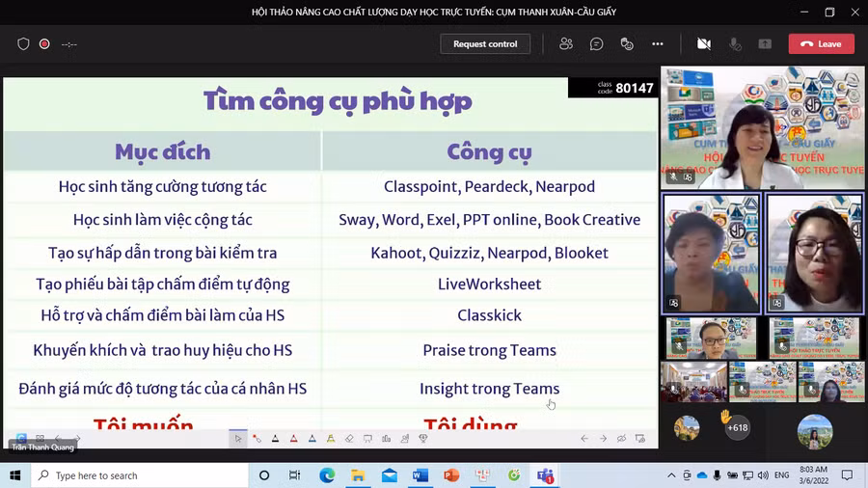The height and width of the screenshot is (488, 868).
Task: Expand the hidden system tray icons chevron
Action: tap(671, 475)
